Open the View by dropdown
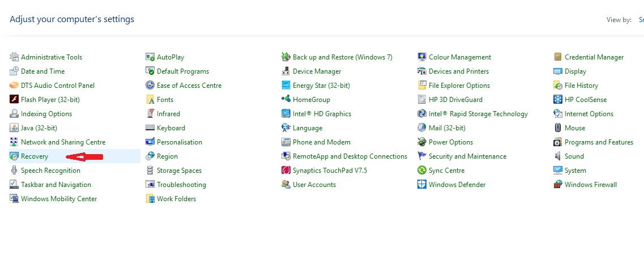This screenshot has height=272, width=644. point(641,20)
